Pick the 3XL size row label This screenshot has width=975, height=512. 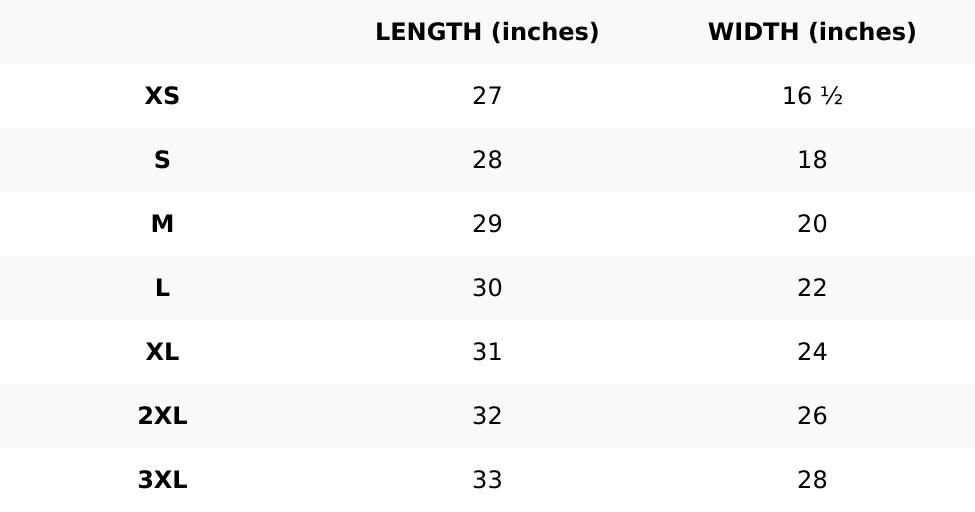point(162,480)
